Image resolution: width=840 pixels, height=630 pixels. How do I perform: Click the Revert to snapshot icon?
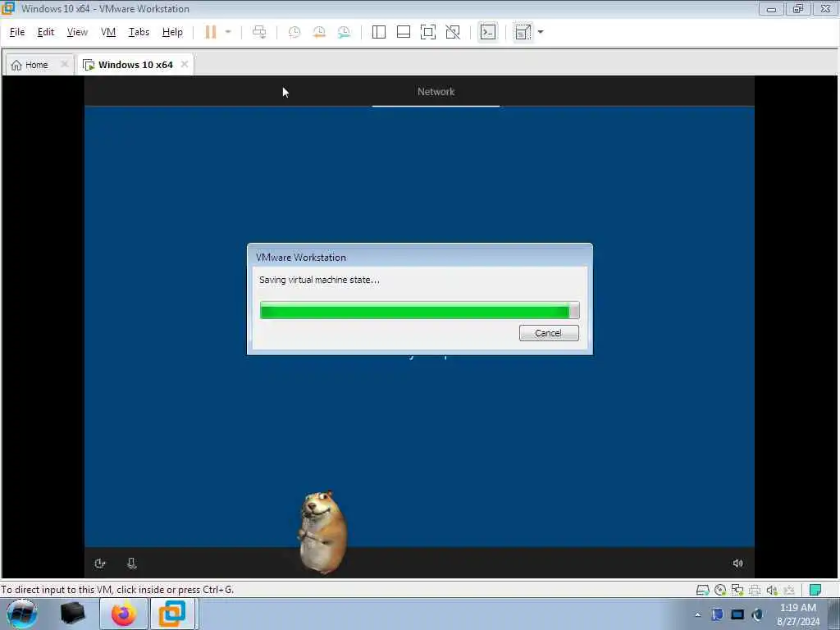[x=319, y=32]
